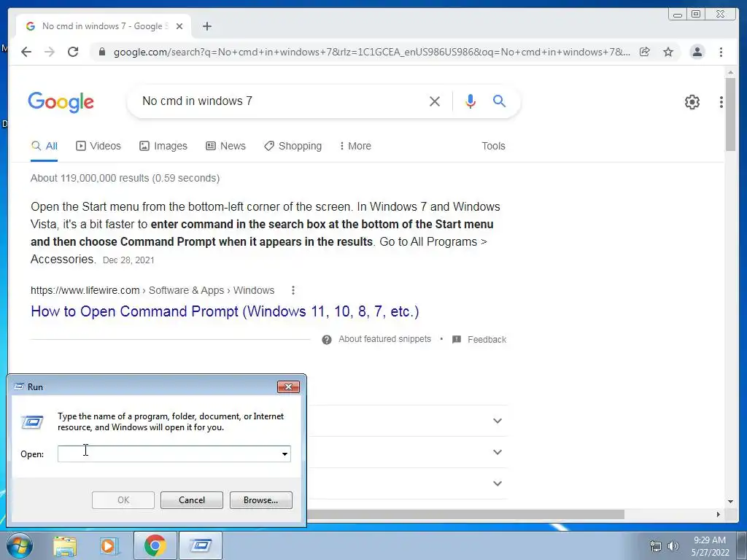Share this page using the share icon
The height and width of the screenshot is (560, 747).
point(645,52)
